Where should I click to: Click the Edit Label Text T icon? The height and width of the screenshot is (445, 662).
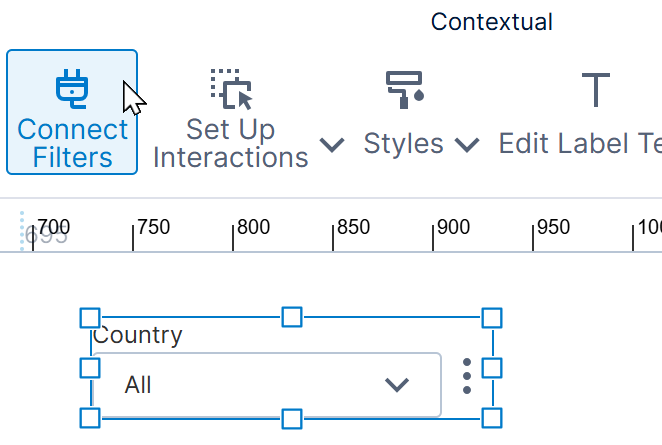596,90
